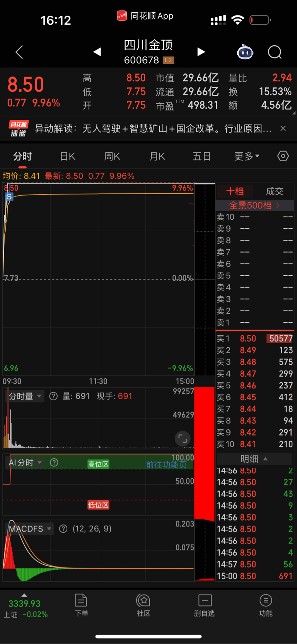Tap the 低位区 label
The image size is (297, 644).
(x=98, y=505)
